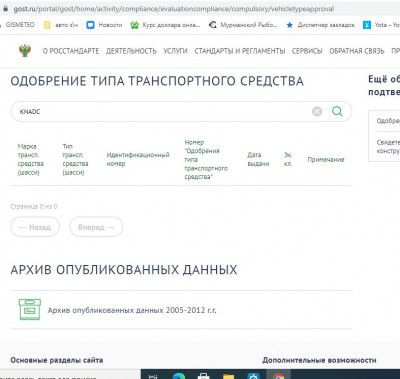Open File Explorer from the taskbar
Viewport: 400px width, 379px height.
point(229,376)
